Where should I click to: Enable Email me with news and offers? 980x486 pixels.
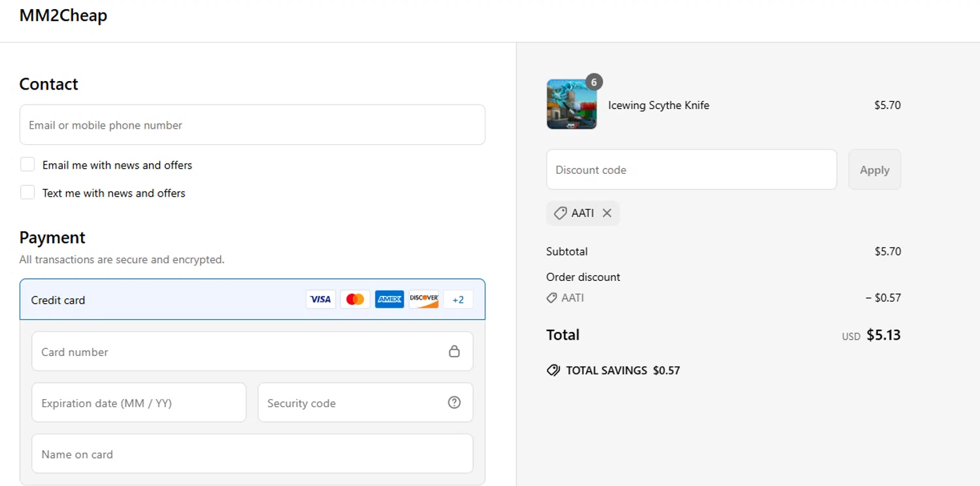tap(27, 164)
